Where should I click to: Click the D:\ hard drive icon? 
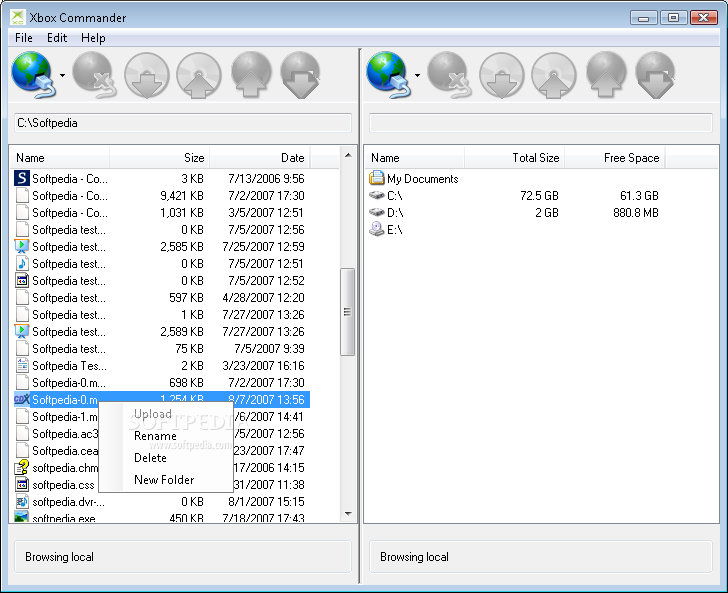pos(377,212)
